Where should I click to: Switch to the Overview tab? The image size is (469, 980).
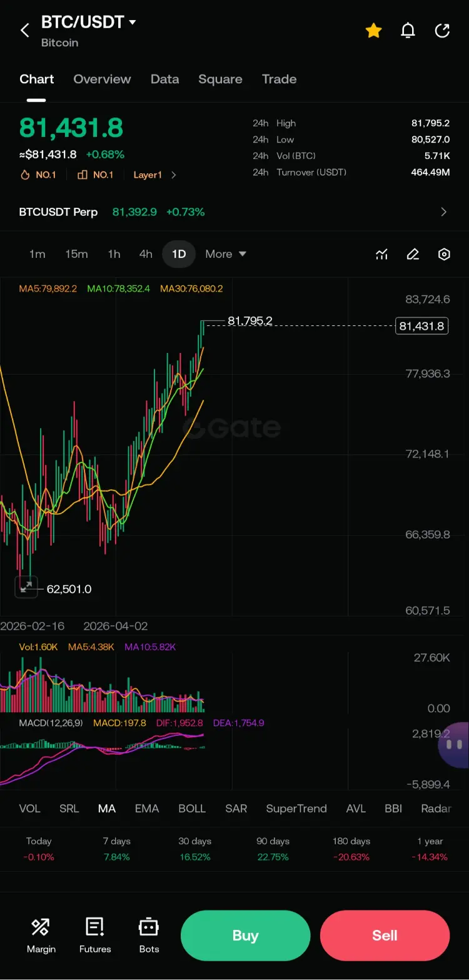coord(102,79)
